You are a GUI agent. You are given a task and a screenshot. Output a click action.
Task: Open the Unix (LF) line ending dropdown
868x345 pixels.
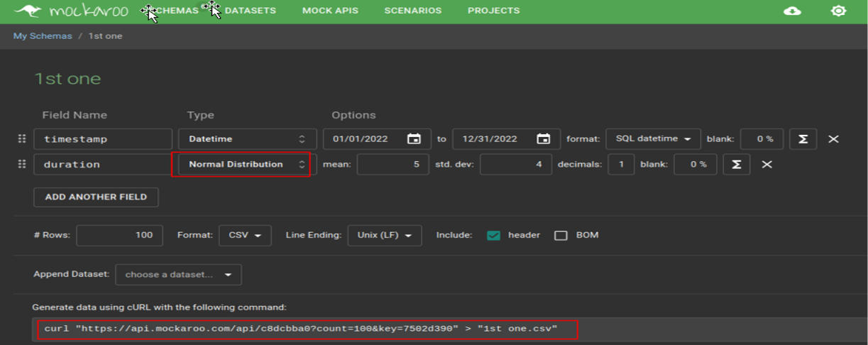pyautogui.click(x=384, y=236)
